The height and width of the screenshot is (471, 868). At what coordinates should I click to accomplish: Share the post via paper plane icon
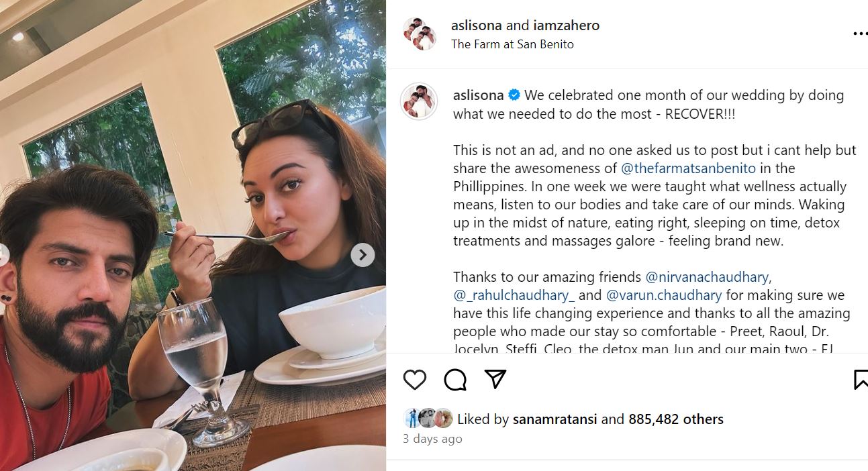495,379
